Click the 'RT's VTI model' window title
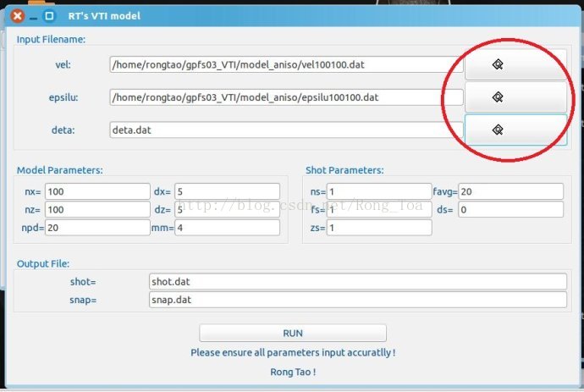 [x=104, y=16]
